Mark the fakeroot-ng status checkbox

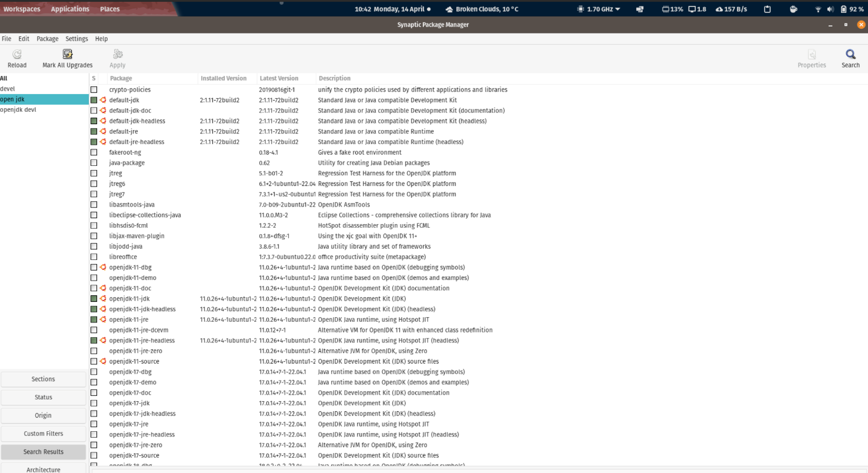pos(94,152)
